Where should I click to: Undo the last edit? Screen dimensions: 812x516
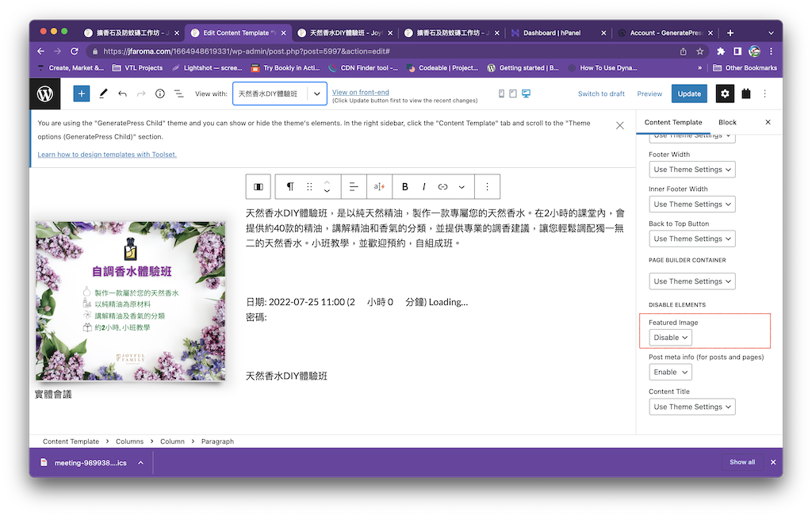tap(122, 94)
